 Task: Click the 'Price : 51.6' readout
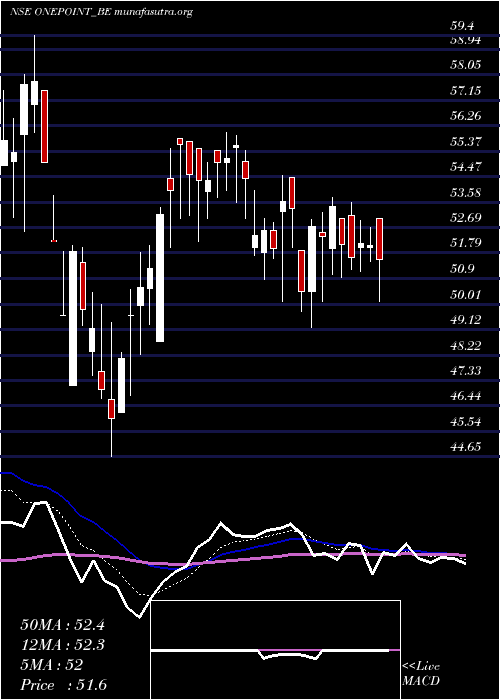[63, 685]
